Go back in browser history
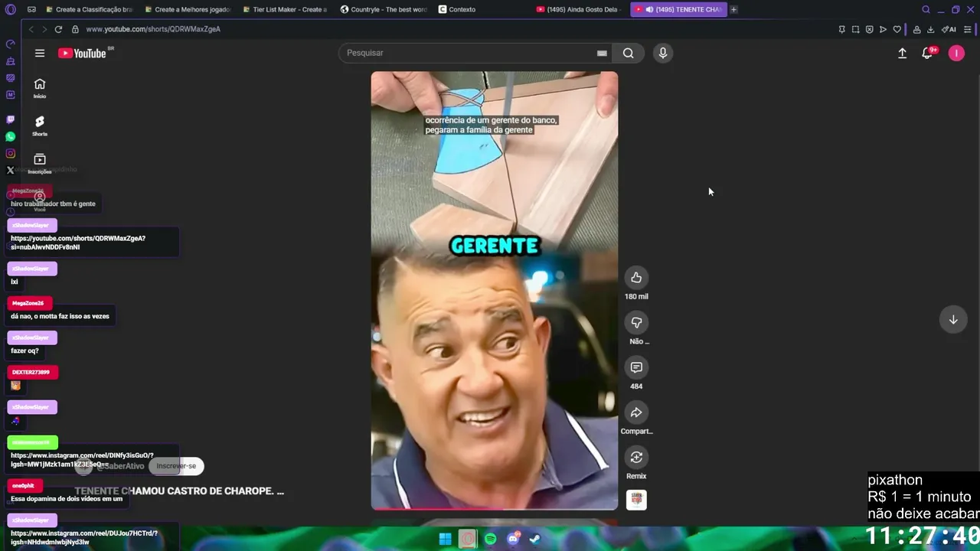This screenshot has width=980, height=551. 31,29
